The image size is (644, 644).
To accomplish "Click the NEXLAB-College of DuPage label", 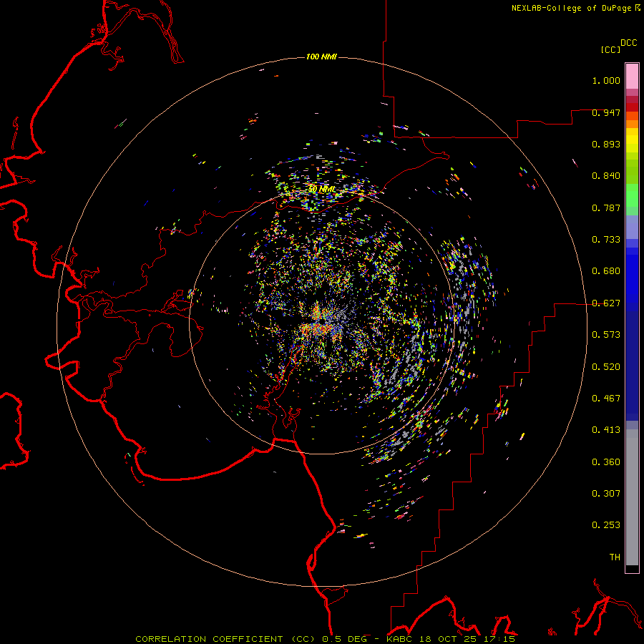I will point(572,8).
